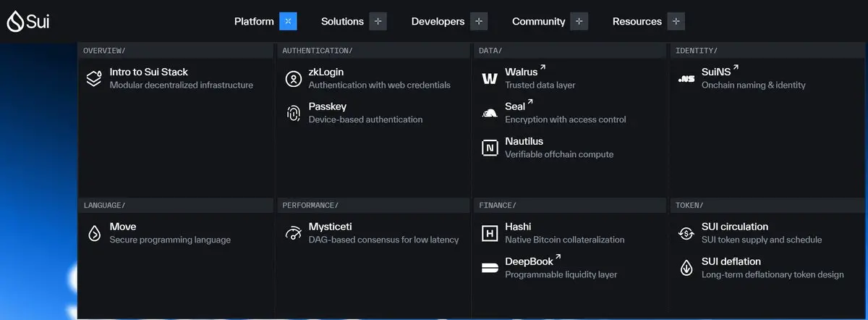Click the Passkey fingerprint icon

pos(293,114)
